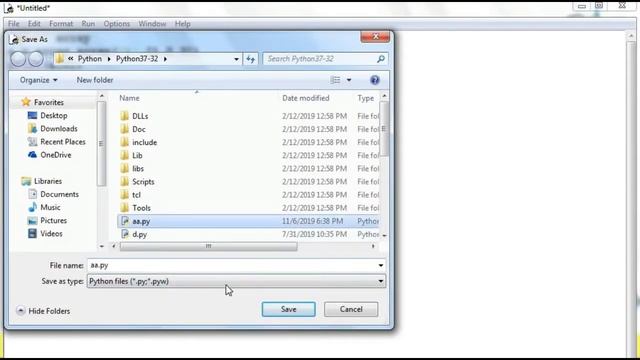
Task: Click the horizontal scrollbar in file list
Action: 209,246
